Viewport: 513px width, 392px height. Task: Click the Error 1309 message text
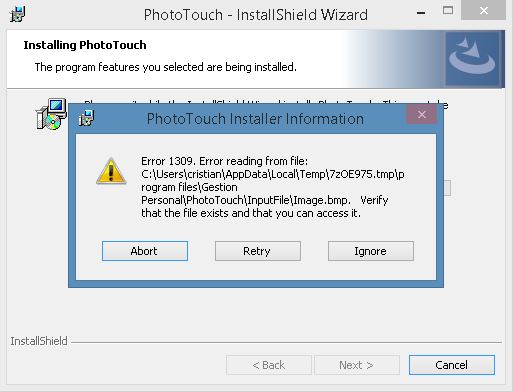click(x=273, y=187)
